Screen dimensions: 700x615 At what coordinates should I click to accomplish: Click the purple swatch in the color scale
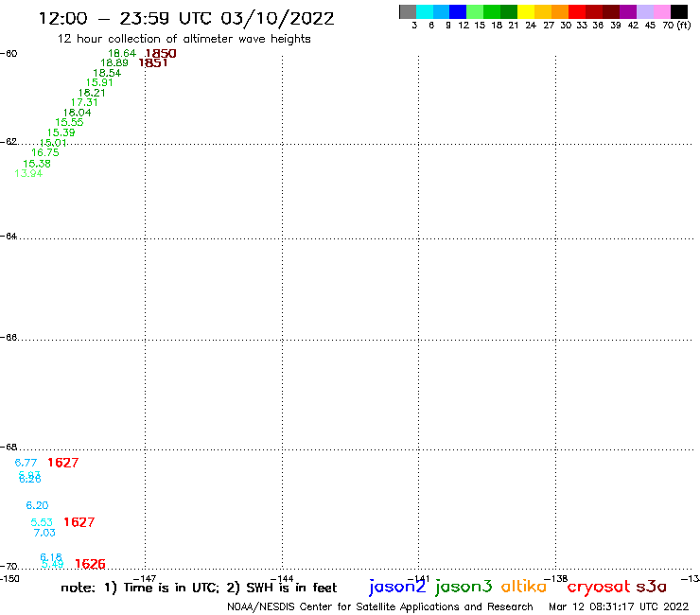point(628,11)
